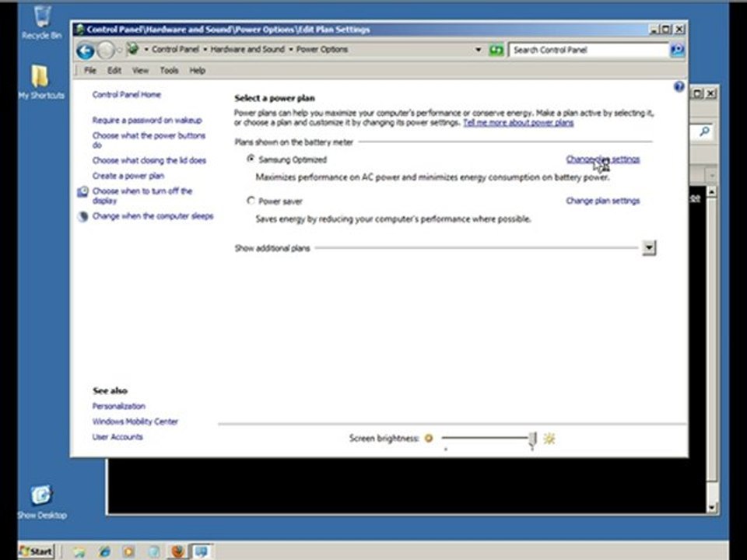Screen dimensions: 747x560
Task: Click the round grey taskbar icon
Action: (x=153, y=551)
